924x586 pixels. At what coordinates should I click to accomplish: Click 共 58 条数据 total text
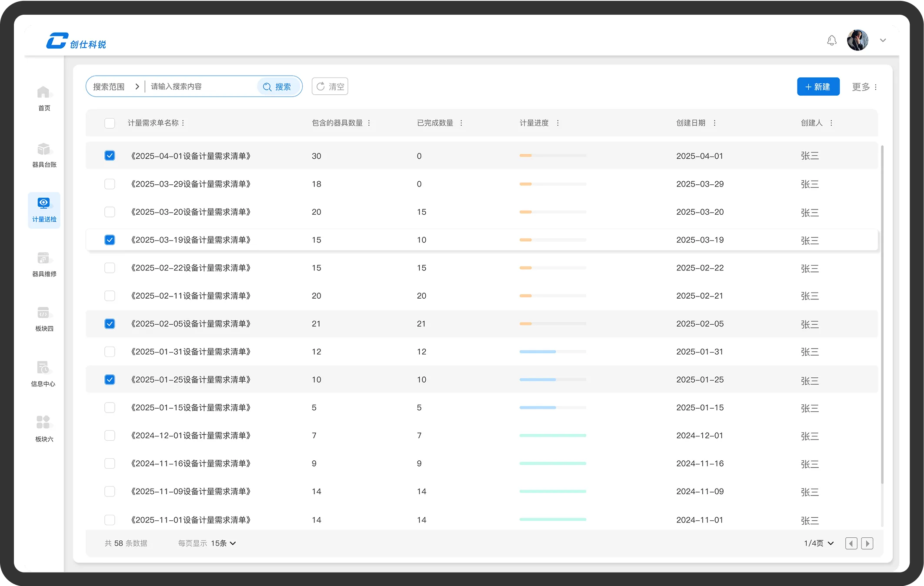pos(126,543)
